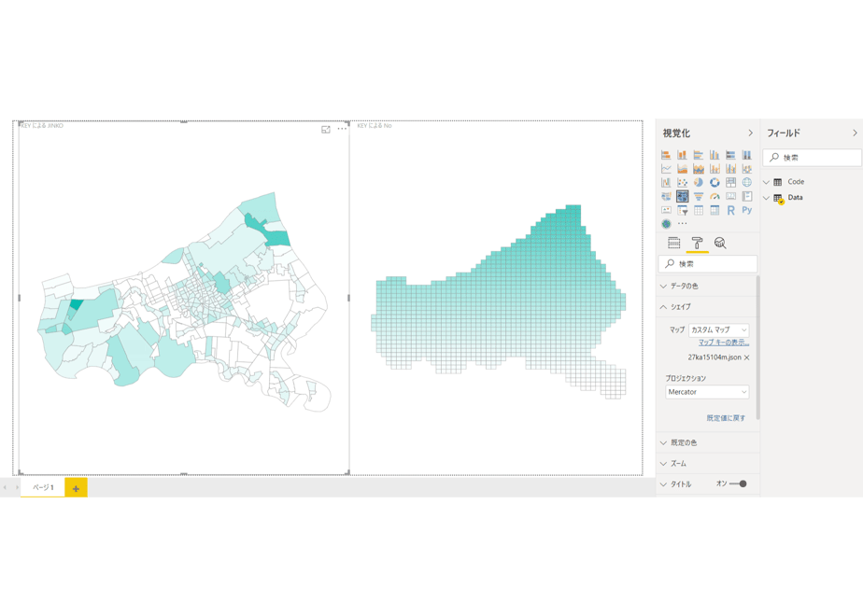
Task: Select the KPI visual
Action: tap(666, 210)
